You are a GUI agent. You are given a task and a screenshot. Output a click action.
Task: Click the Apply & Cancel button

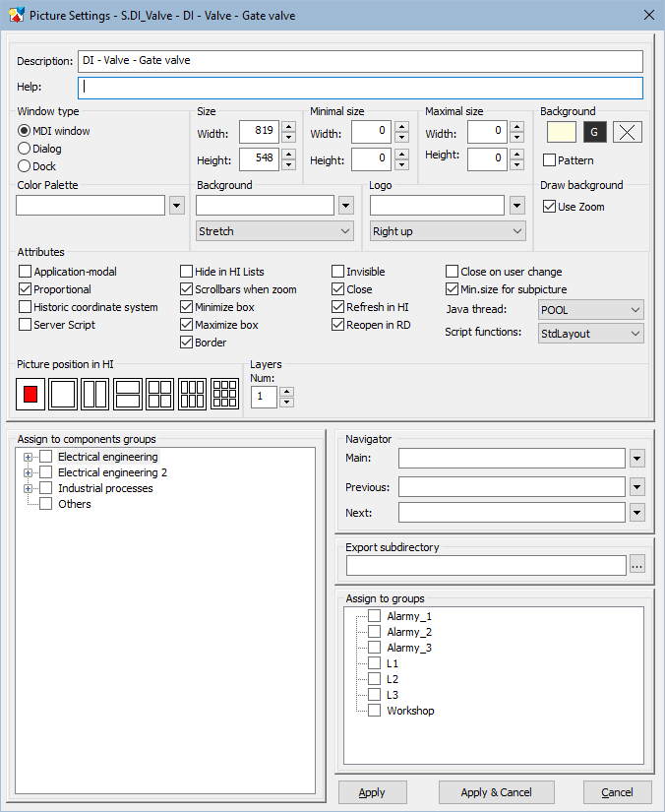[496, 792]
